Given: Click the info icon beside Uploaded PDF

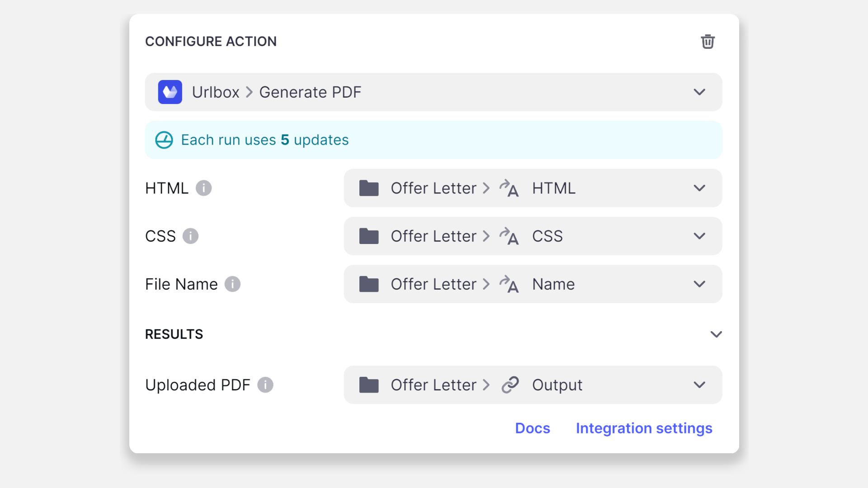Looking at the screenshot, I should tap(266, 385).
